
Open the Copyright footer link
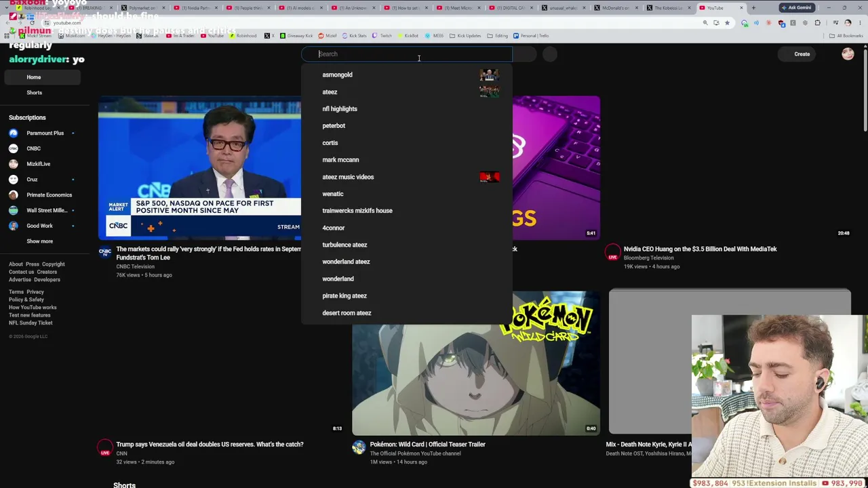click(x=54, y=264)
